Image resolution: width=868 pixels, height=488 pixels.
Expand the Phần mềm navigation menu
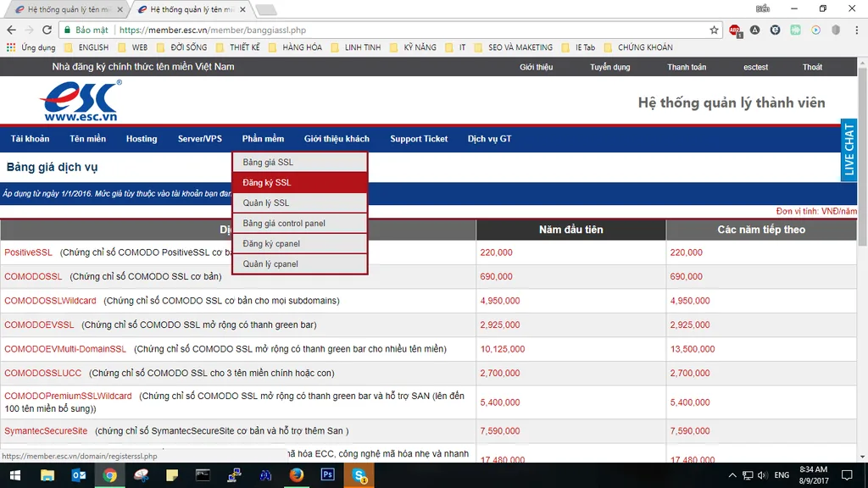(263, 139)
